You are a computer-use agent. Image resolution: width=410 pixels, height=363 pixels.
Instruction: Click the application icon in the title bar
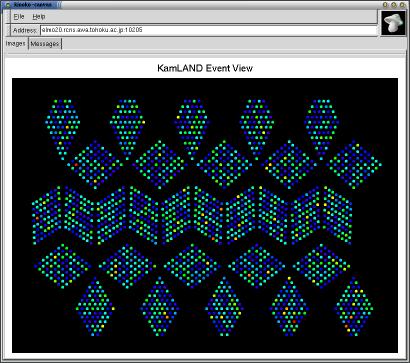(8, 5)
